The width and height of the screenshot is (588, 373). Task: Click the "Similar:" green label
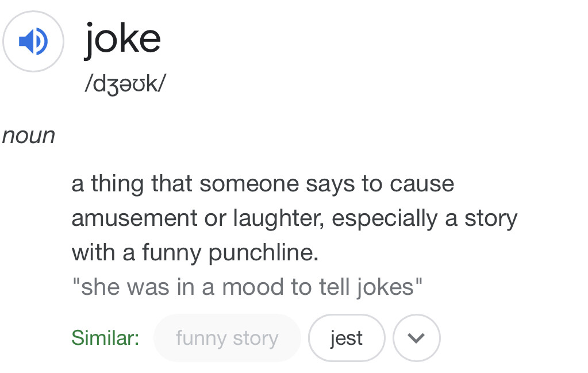pos(105,338)
